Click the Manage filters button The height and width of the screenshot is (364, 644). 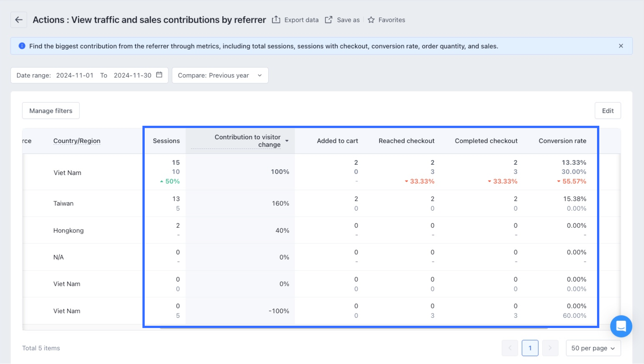51,111
